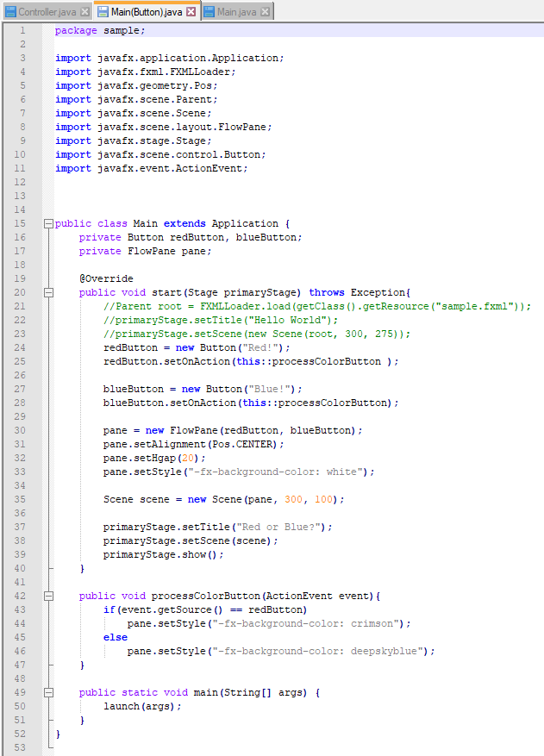This screenshot has height=756, width=544.
Task: Click 'primaryStage.setScene(scene);' line
Action: 191,541
